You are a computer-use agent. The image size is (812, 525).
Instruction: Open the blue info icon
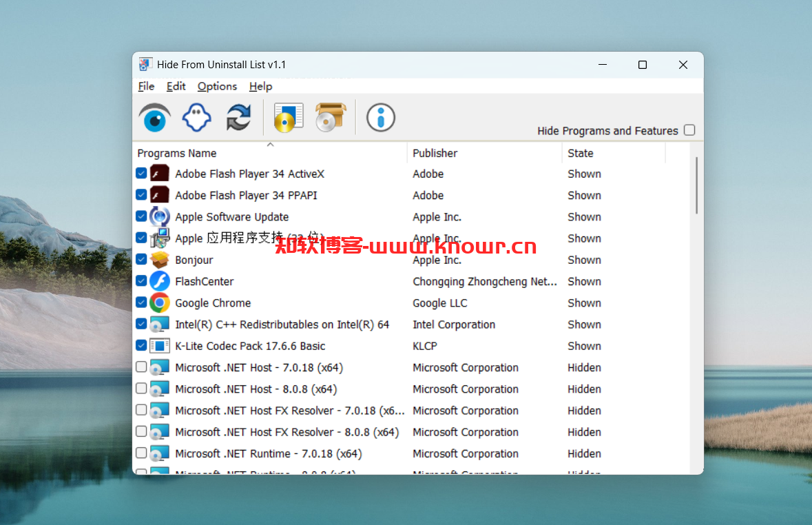381,118
